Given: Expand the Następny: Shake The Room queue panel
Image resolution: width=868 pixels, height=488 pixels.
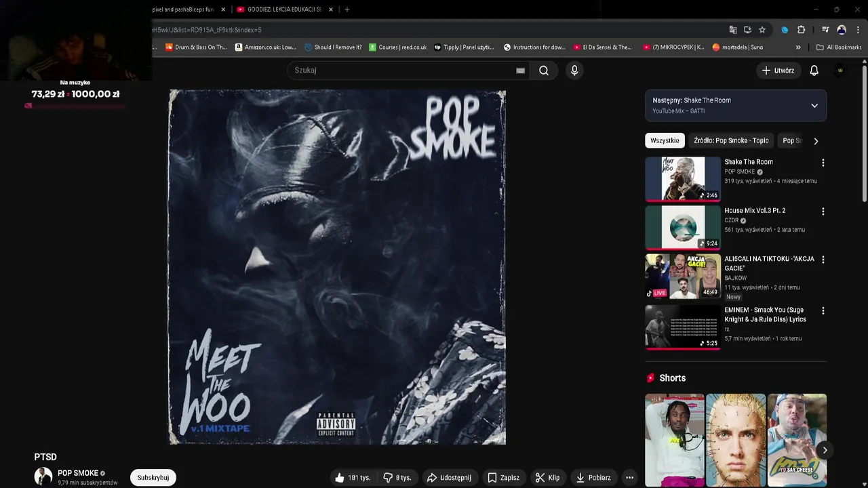Looking at the screenshot, I should pos(814,106).
